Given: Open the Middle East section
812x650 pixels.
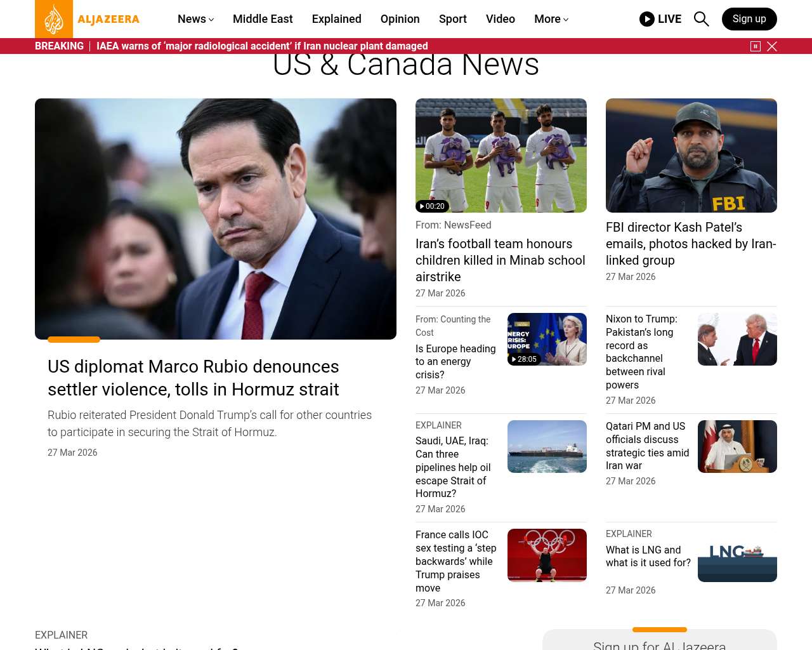Looking at the screenshot, I should (x=263, y=19).
